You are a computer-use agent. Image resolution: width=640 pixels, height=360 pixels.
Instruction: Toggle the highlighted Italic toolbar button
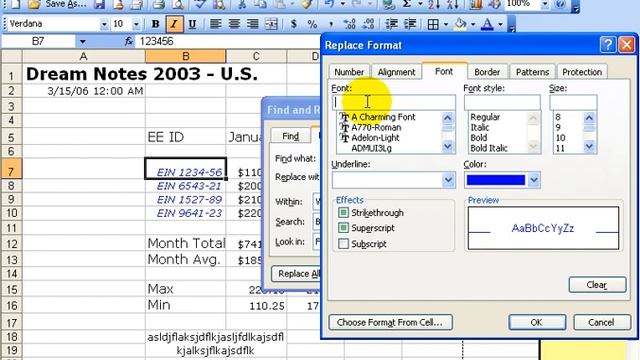tap(174, 24)
